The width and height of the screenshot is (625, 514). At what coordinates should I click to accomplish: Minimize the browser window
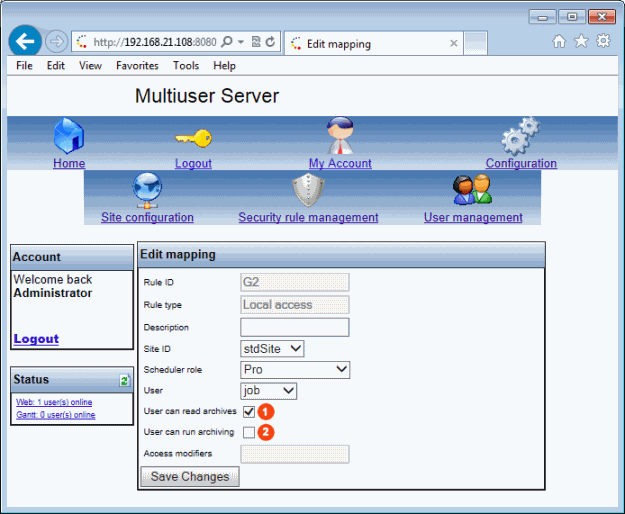pos(542,17)
